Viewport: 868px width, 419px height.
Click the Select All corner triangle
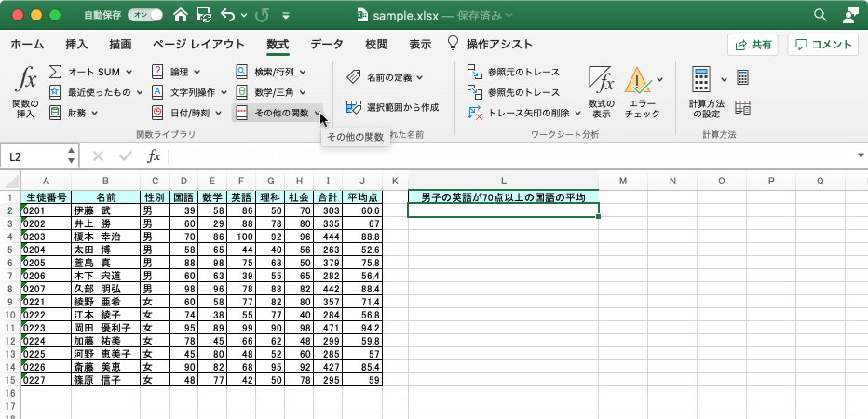point(10,181)
